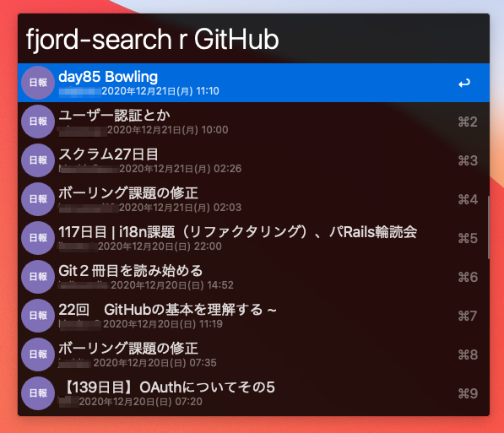This screenshot has height=433, width=504.
Task: Click the 日報 icon beside day85 Bowling
Action: tap(38, 83)
